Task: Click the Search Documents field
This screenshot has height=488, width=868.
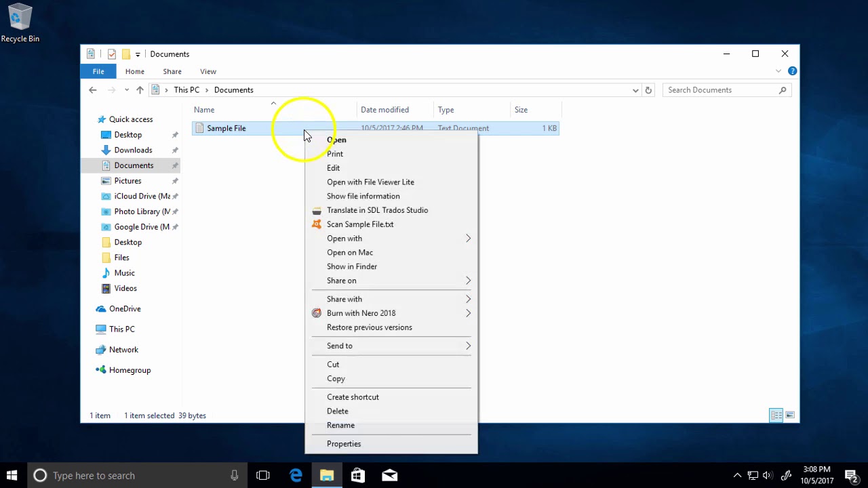Action: (726, 90)
